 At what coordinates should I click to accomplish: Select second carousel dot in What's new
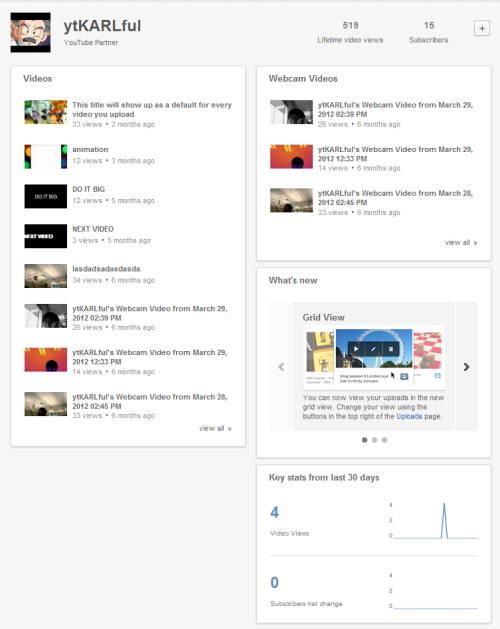point(374,440)
